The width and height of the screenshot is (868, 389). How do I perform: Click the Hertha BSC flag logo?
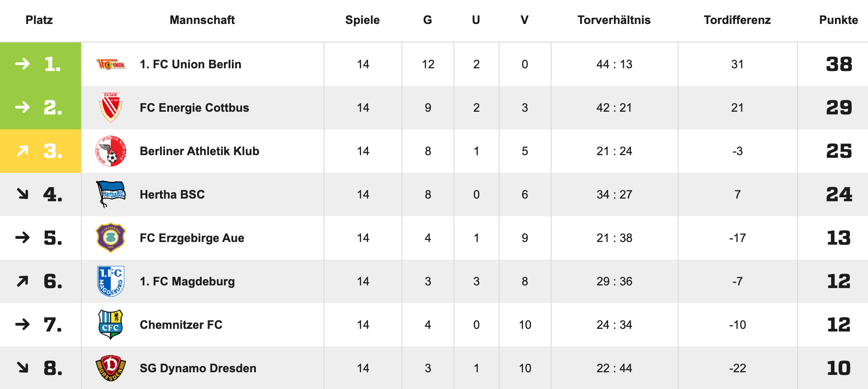111,194
